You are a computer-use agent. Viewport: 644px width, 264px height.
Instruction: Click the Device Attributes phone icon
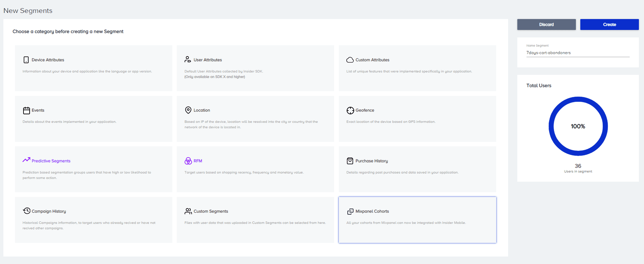point(26,60)
